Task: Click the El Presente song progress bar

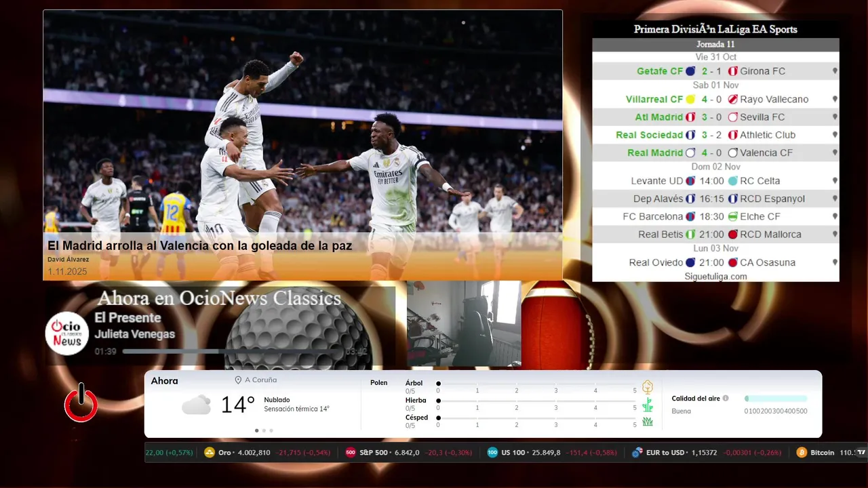Action: pyautogui.click(x=232, y=352)
